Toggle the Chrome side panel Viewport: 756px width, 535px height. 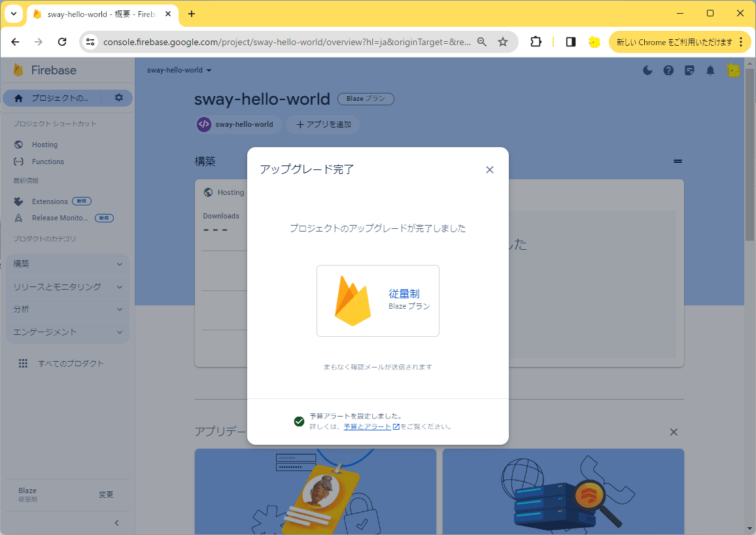click(x=571, y=42)
